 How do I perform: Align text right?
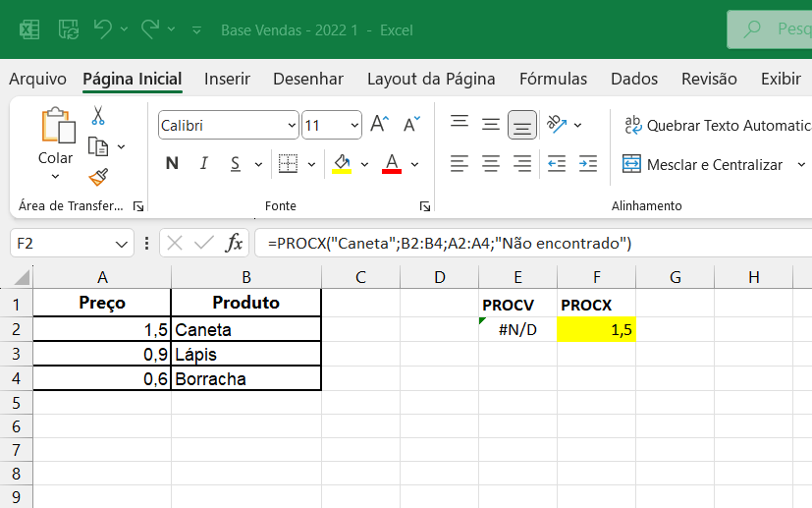(522, 164)
